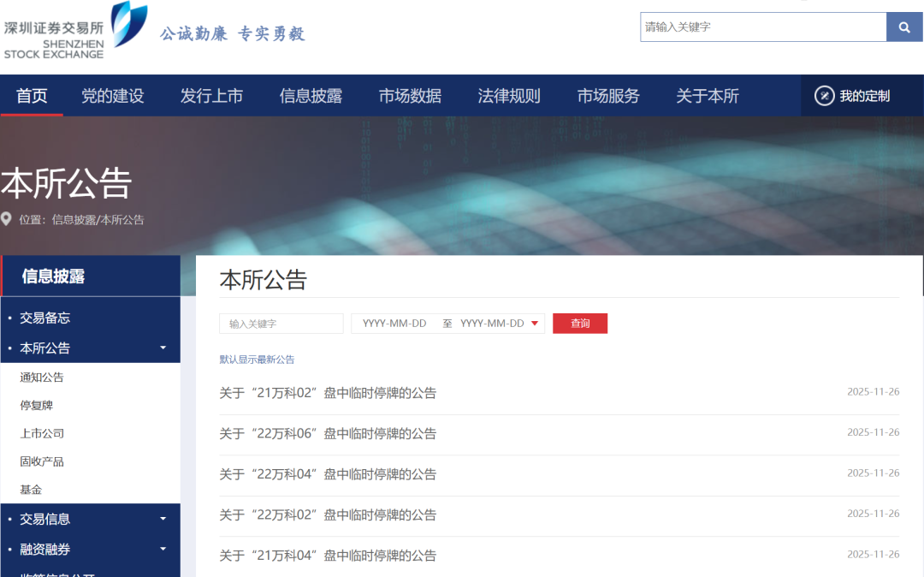
Task: Select 固收产品 in the sidebar
Action: (x=42, y=461)
